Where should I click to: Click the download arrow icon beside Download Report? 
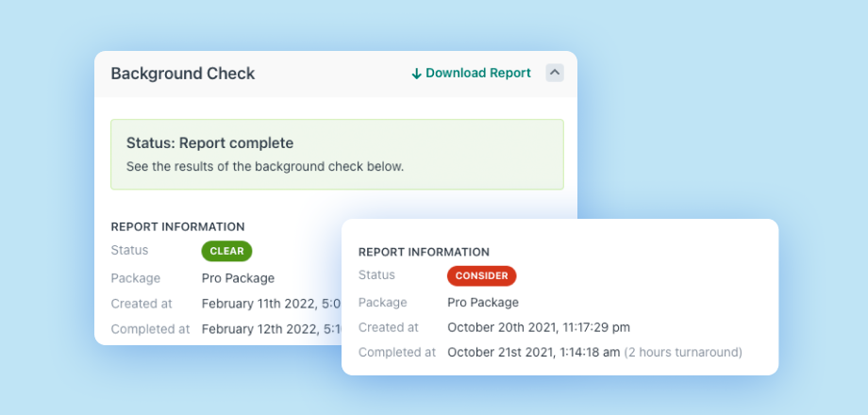(x=416, y=74)
